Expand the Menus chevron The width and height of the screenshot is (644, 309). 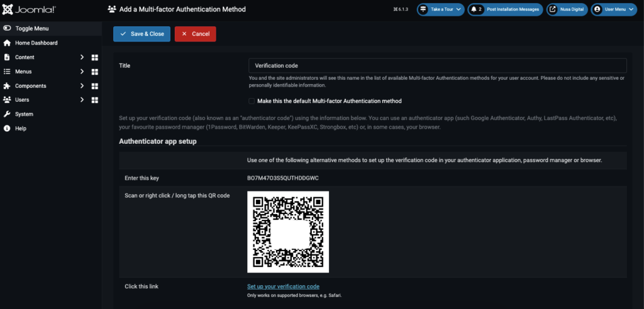tap(82, 72)
